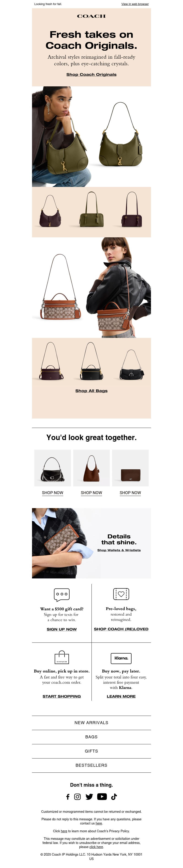Open the Facebook social icon
Viewport: 183px width, 868px height.
coord(68,797)
